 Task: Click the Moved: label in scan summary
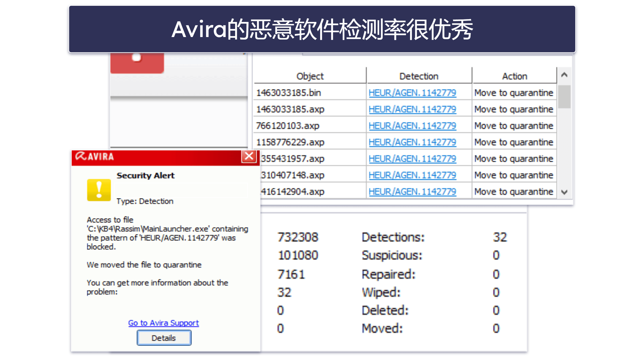click(382, 328)
